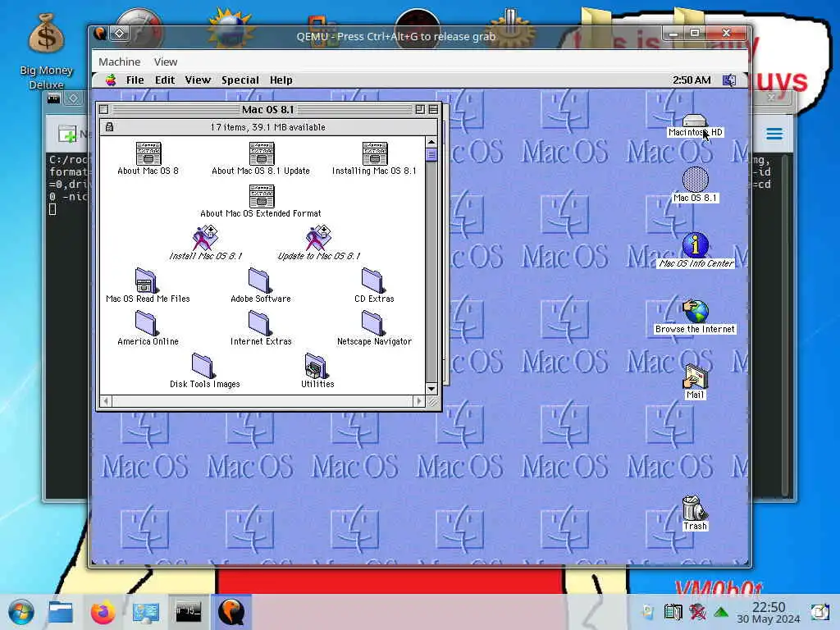Select About Mac OS Extended Format document icon

(x=262, y=196)
